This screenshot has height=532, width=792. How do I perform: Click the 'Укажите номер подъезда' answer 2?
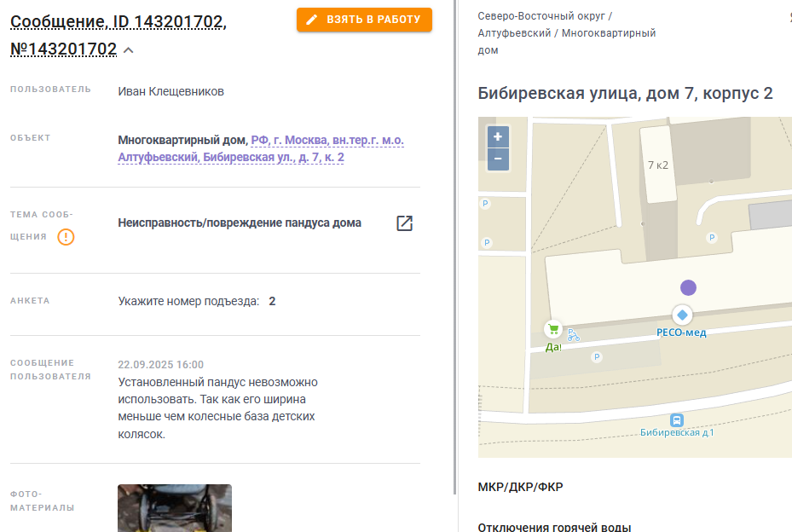tap(272, 301)
